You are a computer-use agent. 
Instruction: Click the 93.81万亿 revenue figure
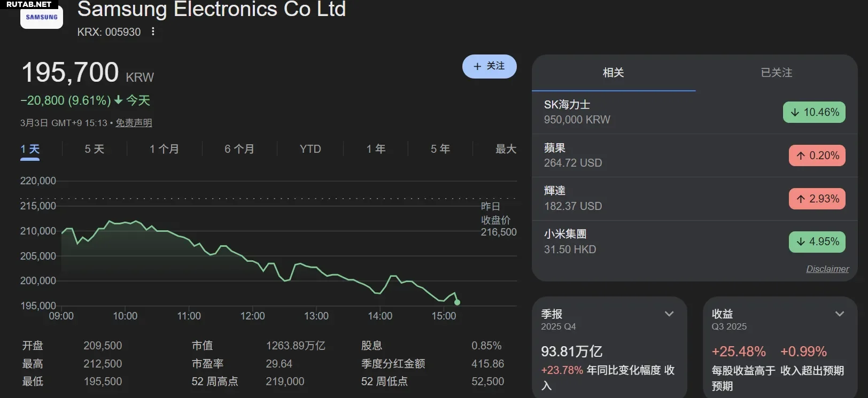pyautogui.click(x=571, y=352)
